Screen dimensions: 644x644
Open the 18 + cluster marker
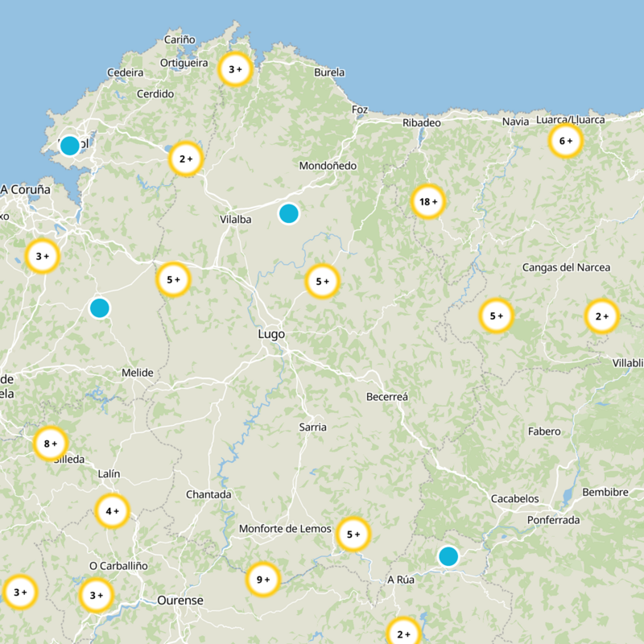[428, 202]
